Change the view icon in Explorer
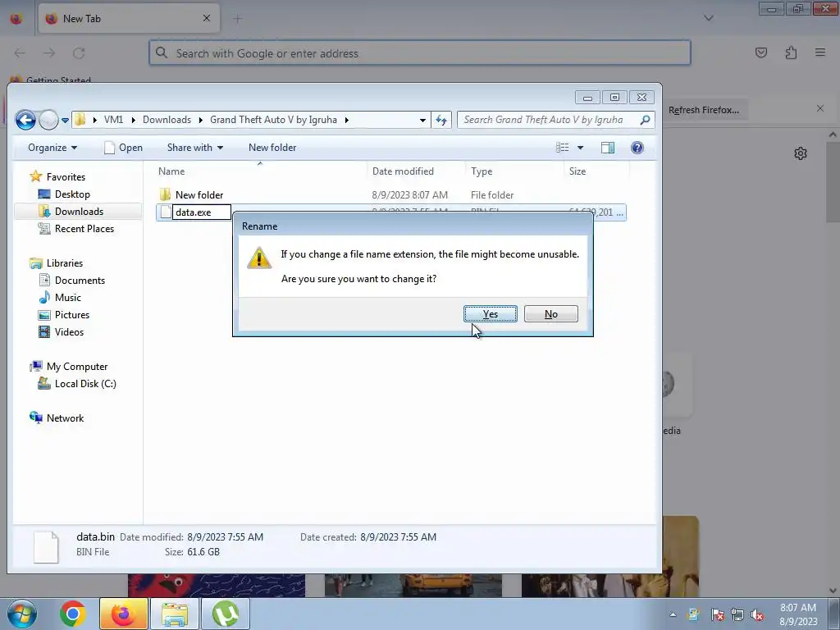Viewport: 840px width, 630px height. tap(562, 148)
